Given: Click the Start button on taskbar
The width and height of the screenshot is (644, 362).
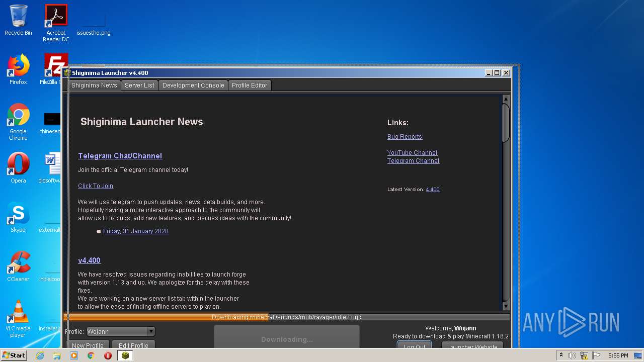Looking at the screenshot, I should (14, 355).
